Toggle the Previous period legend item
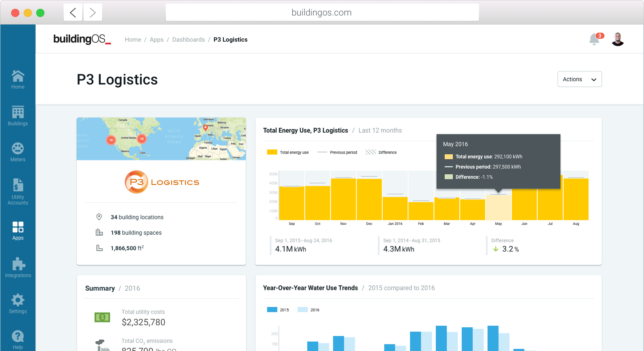 click(x=337, y=152)
